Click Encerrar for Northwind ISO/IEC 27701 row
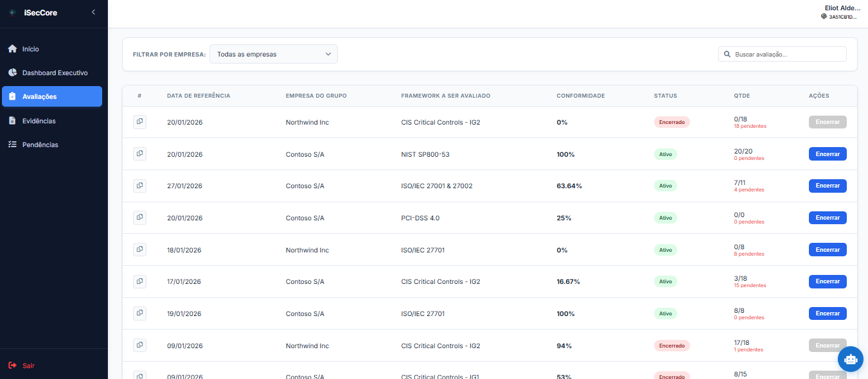The width and height of the screenshot is (868, 379). pos(828,249)
